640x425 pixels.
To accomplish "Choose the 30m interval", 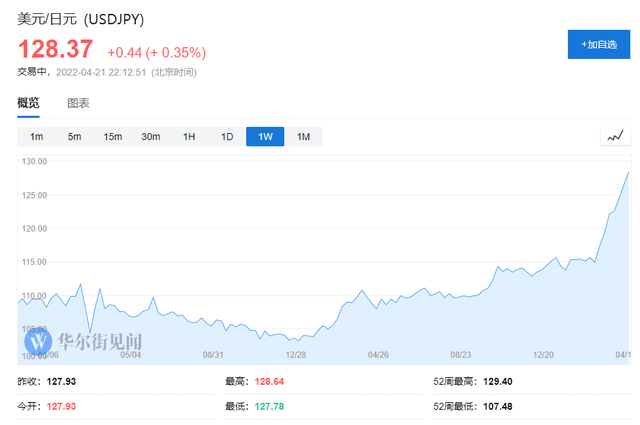I will [150, 137].
